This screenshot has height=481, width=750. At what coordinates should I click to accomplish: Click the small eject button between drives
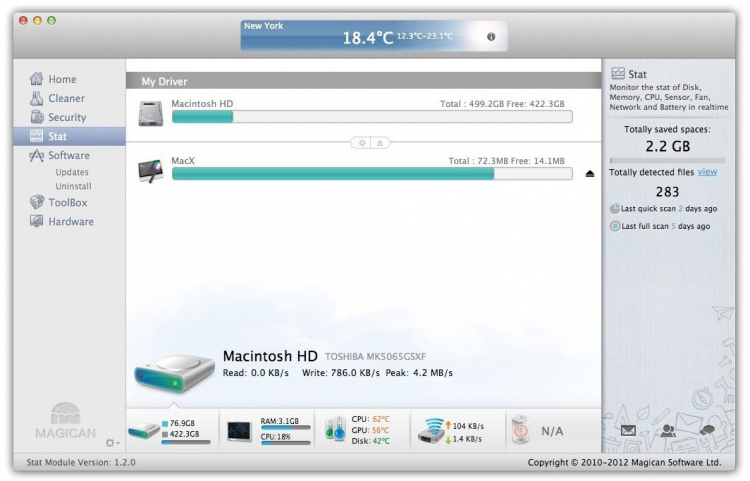pyautogui.click(x=380, y=143)
